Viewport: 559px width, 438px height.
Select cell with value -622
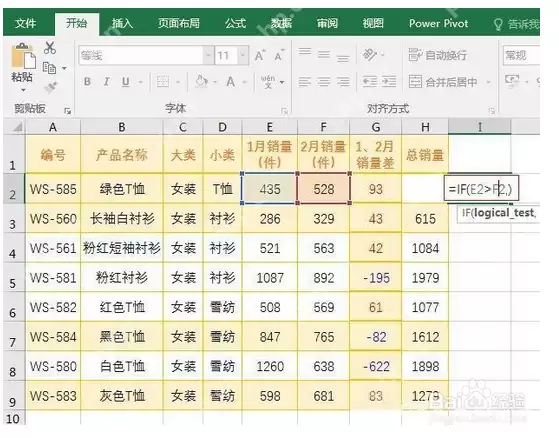click(x=376, y=366)
